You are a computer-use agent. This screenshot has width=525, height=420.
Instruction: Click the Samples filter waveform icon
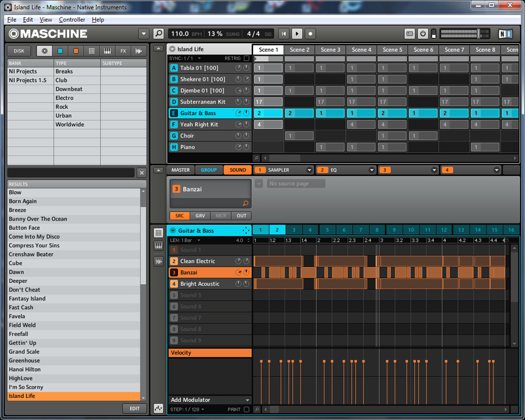click(139, 51)
